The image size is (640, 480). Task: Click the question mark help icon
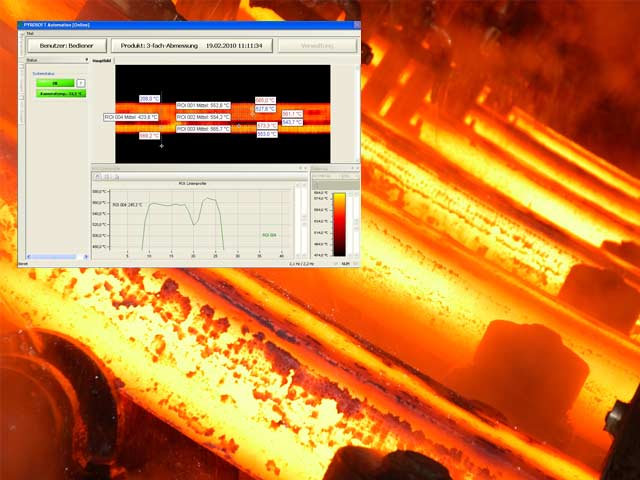(80, 83)
